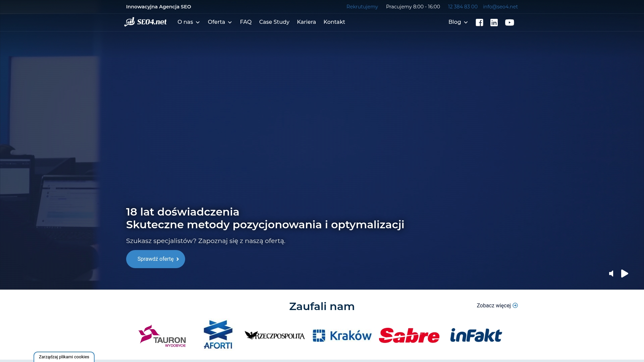Click the Tauron Wydobycie logo
644x362 pixels.
tap(162, 336)
